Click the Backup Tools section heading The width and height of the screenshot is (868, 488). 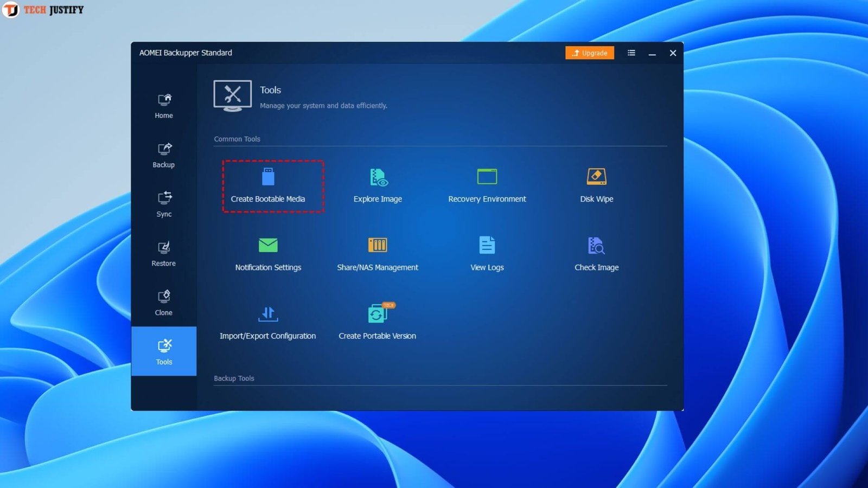234,378
